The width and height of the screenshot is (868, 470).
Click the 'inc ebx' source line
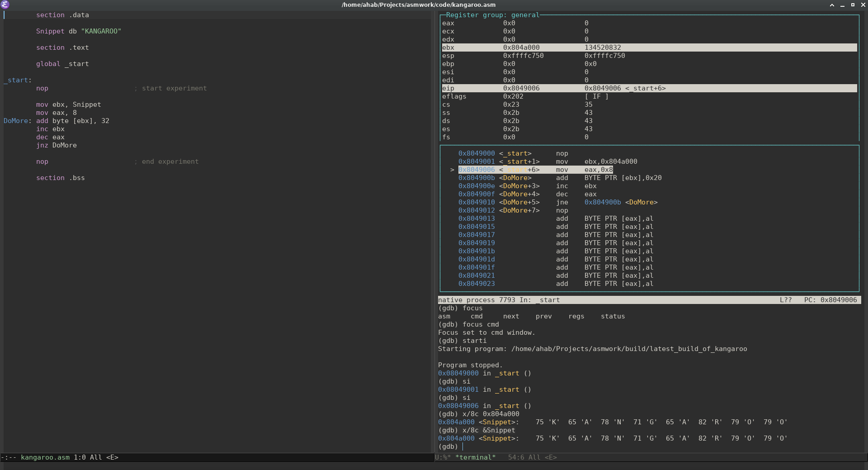[x=50, y=129]
